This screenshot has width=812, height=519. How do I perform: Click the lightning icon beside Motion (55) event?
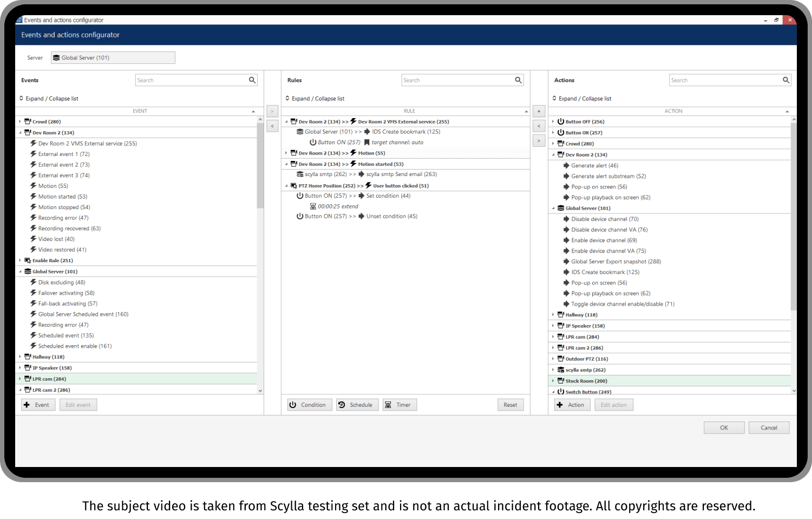pyautogui.click(x=33, y=186)
